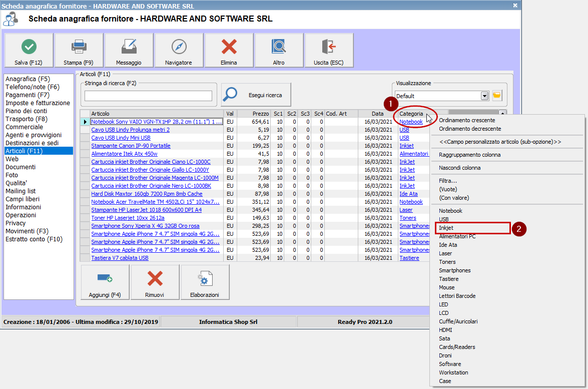Go to Pagamenti (F7) section
This screenshot has width=588, height=389.
click(x=28, y=95)
